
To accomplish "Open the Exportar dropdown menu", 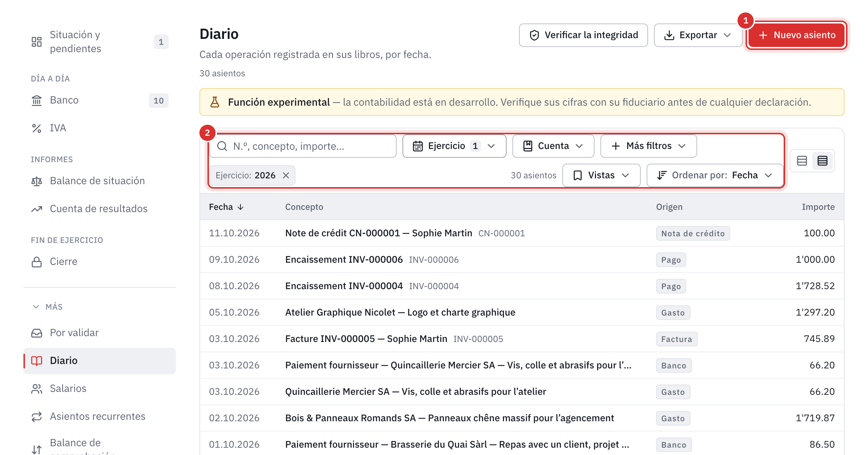I will 698,35.
